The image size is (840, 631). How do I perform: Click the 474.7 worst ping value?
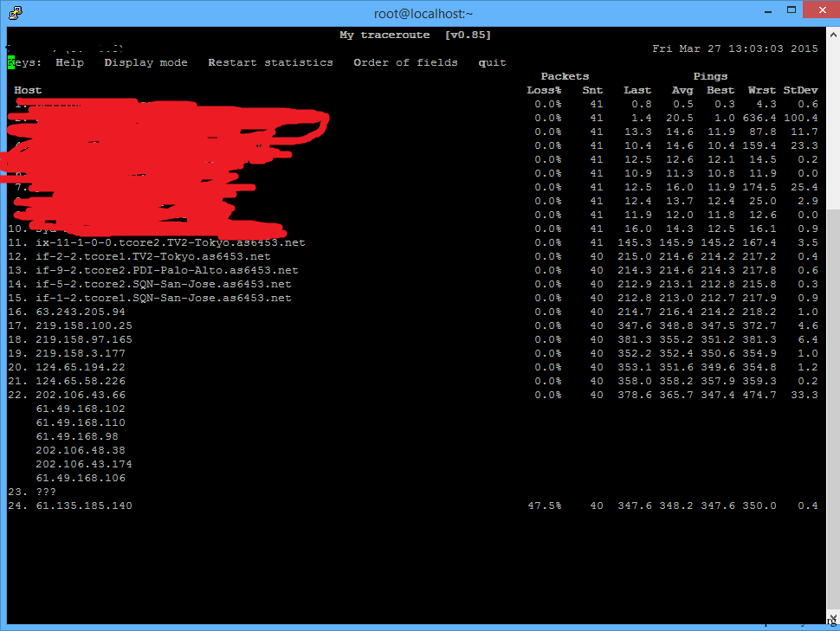[x=759, y=396]
